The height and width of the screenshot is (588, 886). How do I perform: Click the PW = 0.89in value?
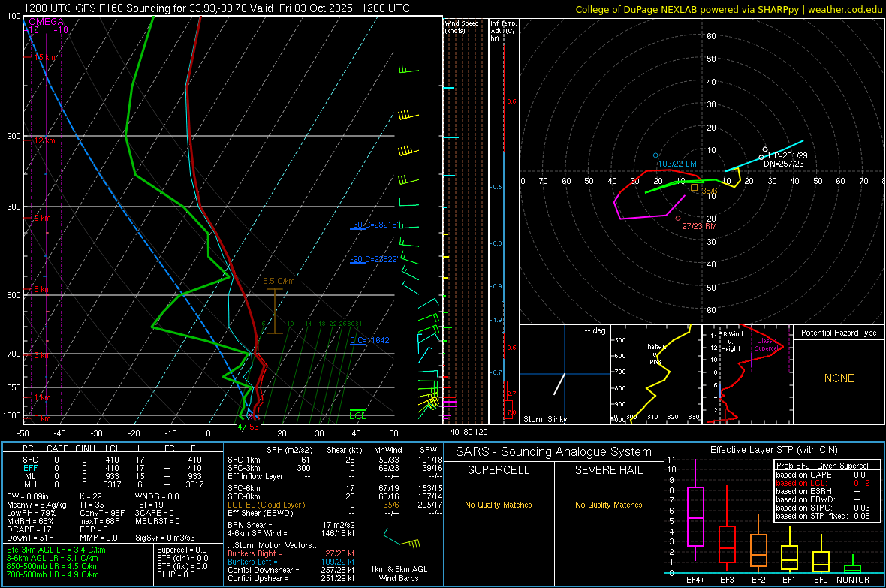[x=28, y=496]
